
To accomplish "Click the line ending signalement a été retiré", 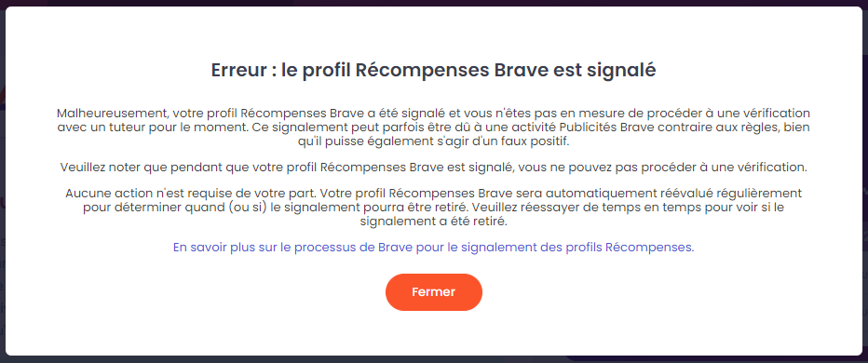I will pyautogui.click(x=433, y=222).
